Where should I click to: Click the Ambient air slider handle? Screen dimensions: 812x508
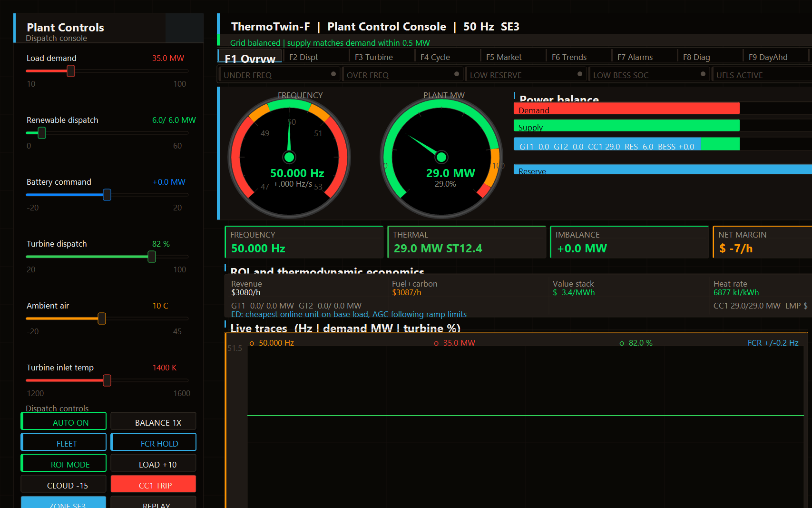102,319
